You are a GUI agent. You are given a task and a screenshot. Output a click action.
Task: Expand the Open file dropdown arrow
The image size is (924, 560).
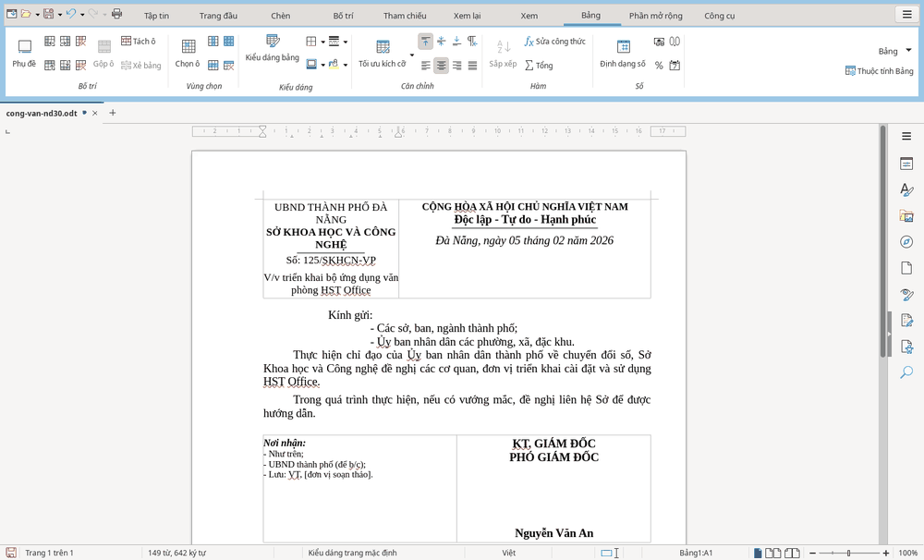(x=37, y=14)
